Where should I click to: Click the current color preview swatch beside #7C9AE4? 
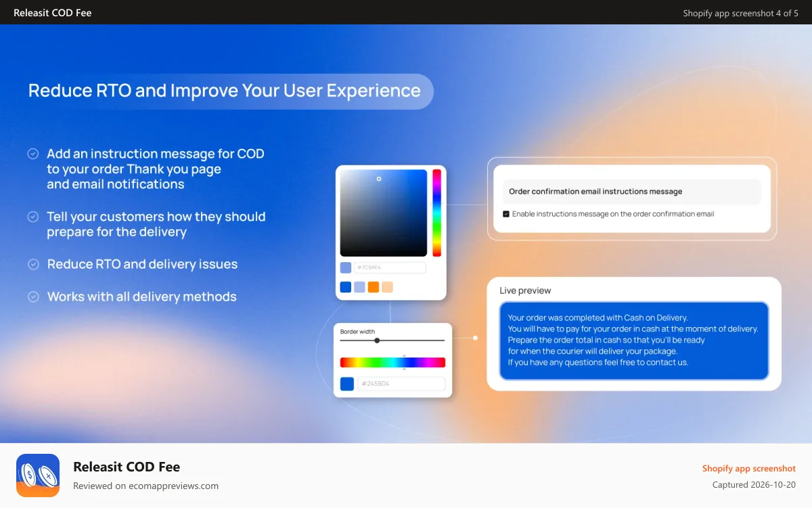[346, 268]
